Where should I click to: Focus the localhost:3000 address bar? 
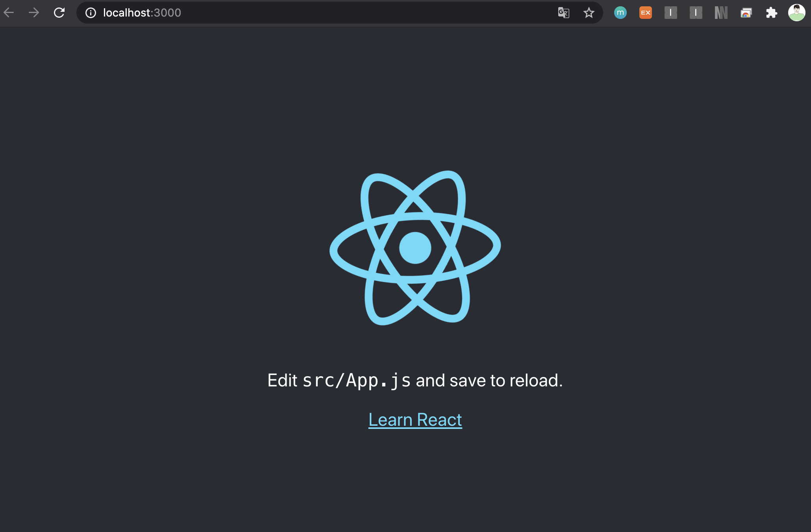[x=315, y=13]
